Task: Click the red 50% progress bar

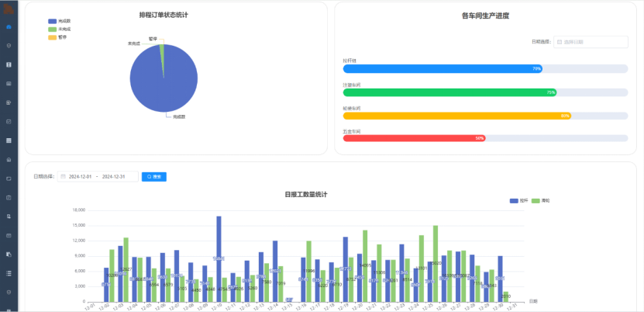Action: click(x=414, y=138)
